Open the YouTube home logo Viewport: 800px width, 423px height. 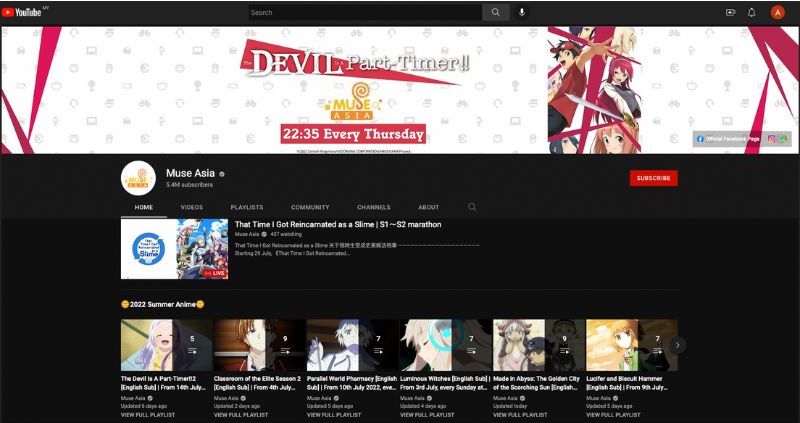coord(21,12)
